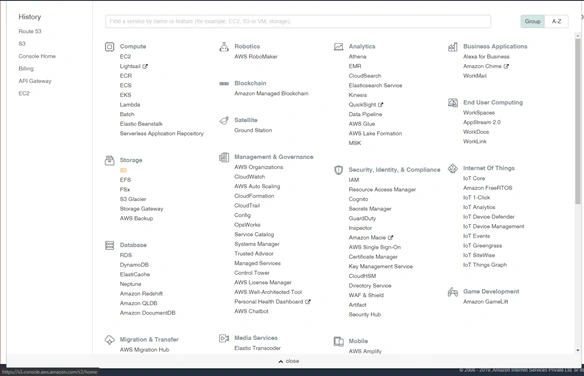Open Ground Station service
Image resolution: width=584 pixels, height=376 pixels.
pyautogui.click(x=253, y=130)
